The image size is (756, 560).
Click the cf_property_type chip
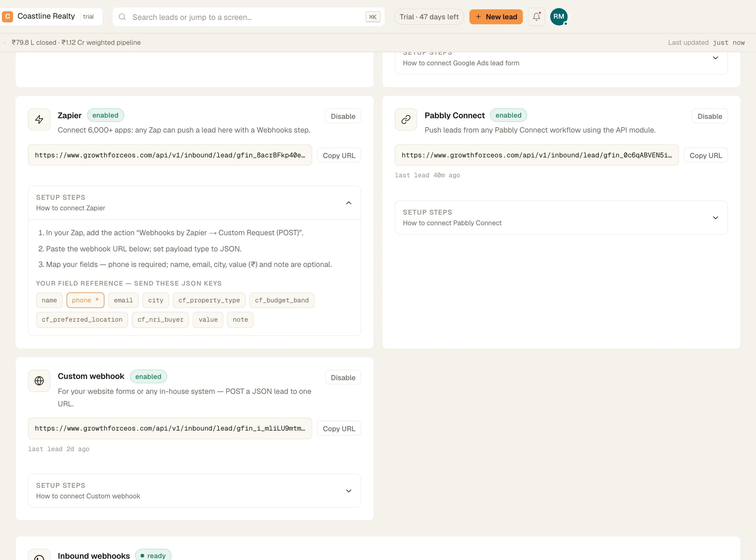[x=209, y=300]
